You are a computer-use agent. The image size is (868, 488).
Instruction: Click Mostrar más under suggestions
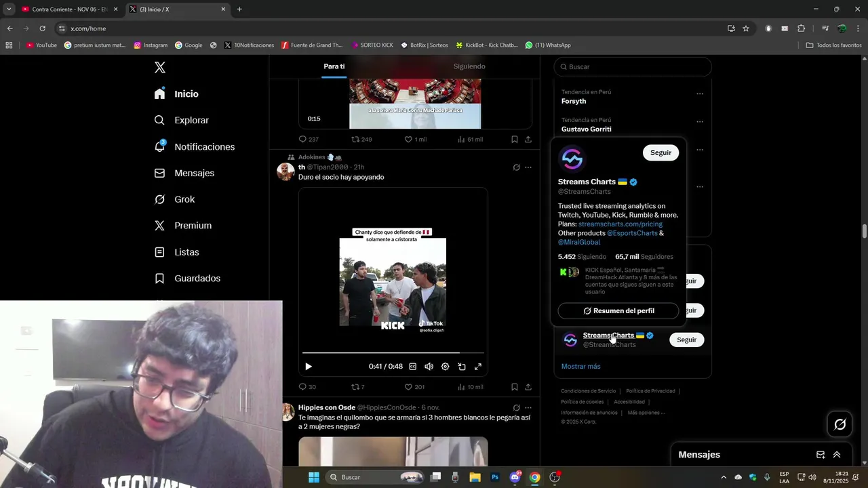(580, 366)
